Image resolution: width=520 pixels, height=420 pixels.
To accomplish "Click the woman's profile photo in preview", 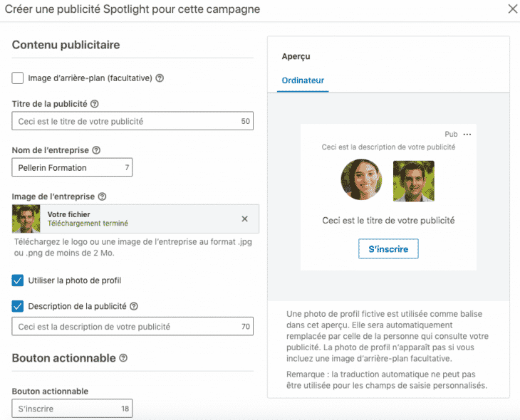I will [362, 180].
